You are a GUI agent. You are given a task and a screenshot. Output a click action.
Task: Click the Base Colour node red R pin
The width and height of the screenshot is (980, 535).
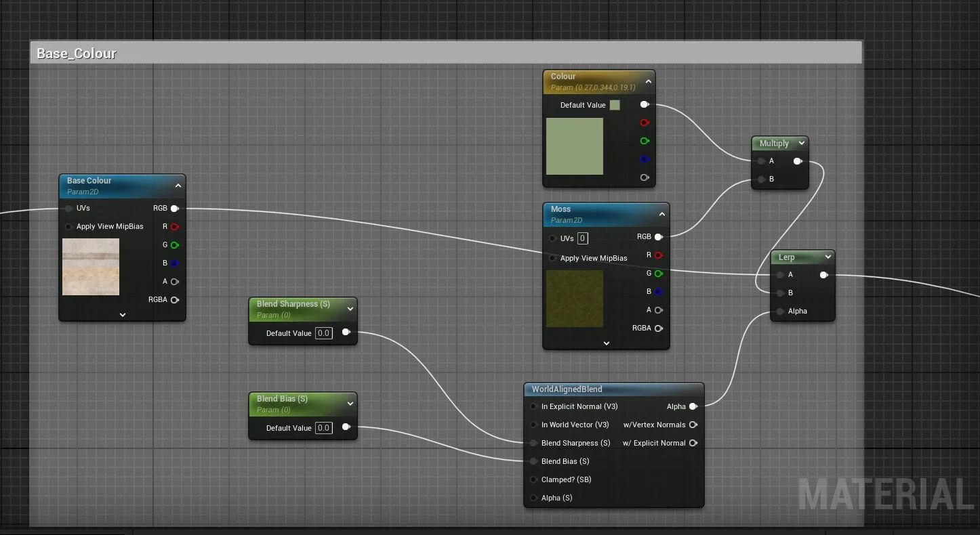(174, 227)
